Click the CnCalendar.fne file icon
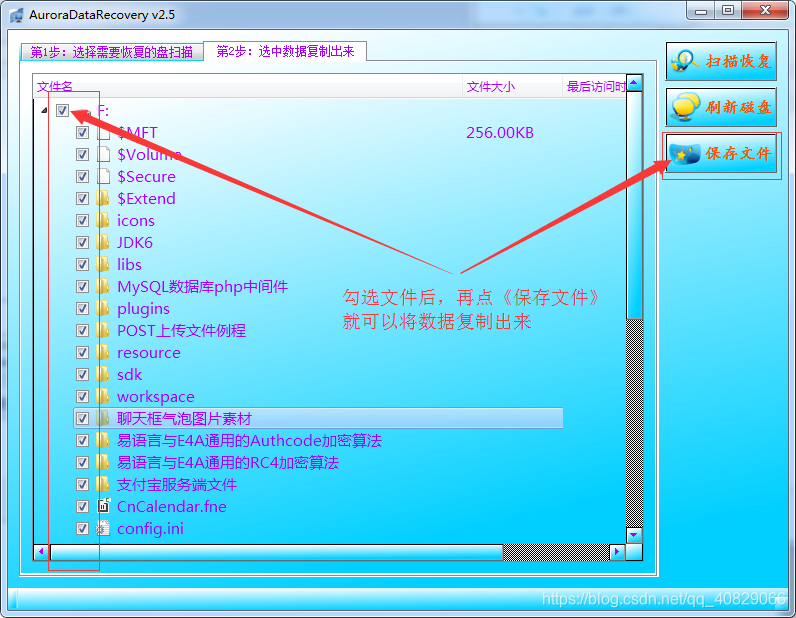Image resolution: width=796 pixels, height=618 pixels. point(104,506)
